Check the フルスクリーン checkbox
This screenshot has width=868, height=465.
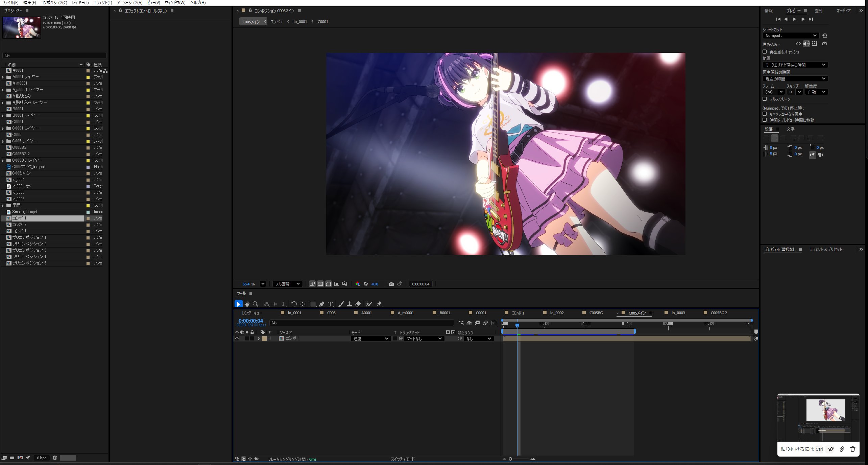click(765, 99)
